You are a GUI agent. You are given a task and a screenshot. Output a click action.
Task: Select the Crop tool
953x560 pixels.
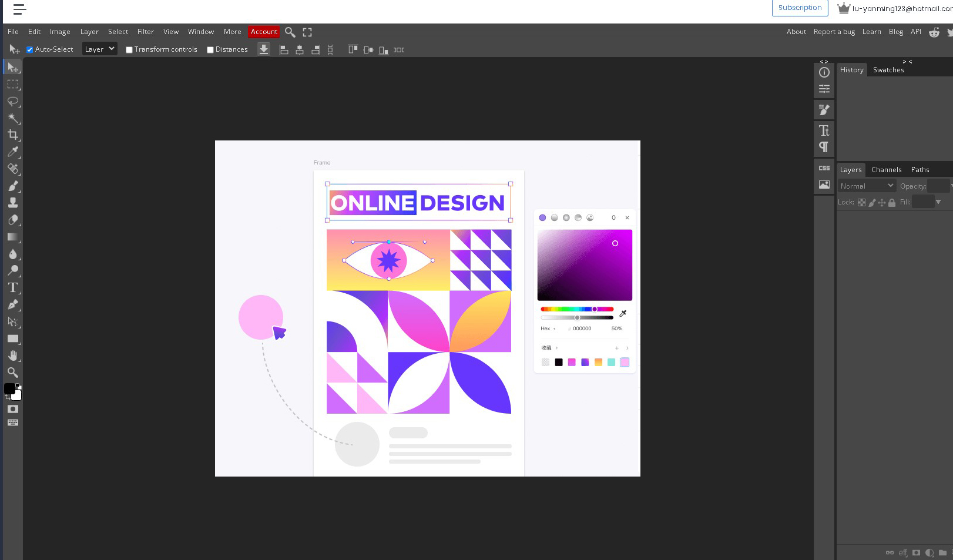click(13, 135)
